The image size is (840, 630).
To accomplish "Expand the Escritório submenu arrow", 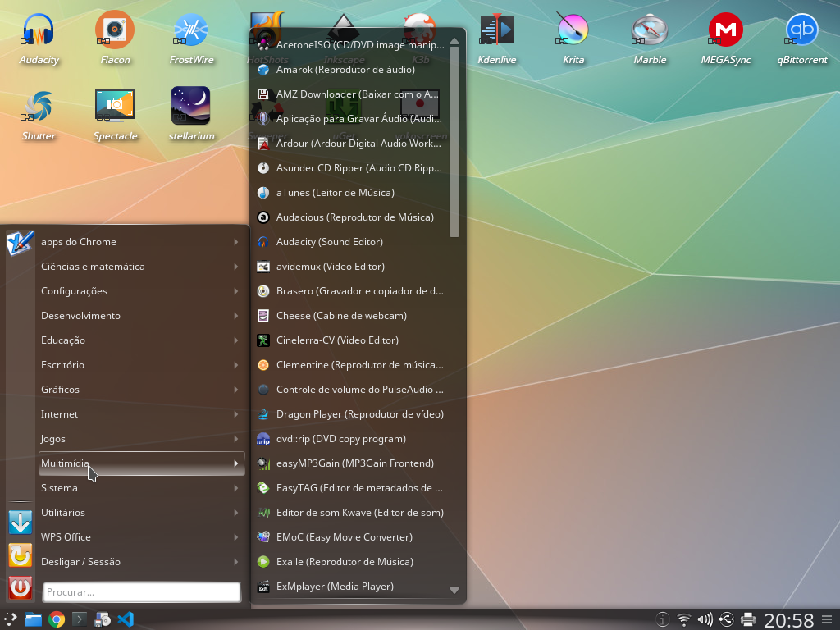I will coord(235,365).
